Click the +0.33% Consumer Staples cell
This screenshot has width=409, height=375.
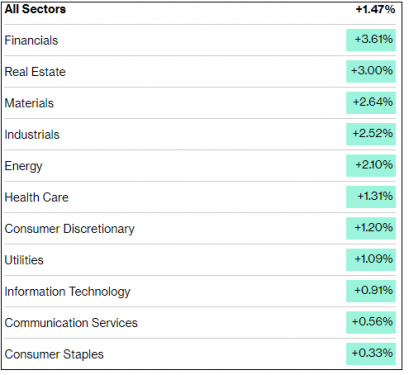(371, 354)
